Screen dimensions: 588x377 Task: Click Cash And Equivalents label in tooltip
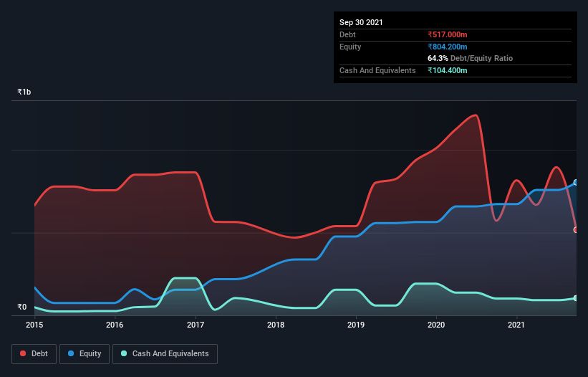click(377, 70)
